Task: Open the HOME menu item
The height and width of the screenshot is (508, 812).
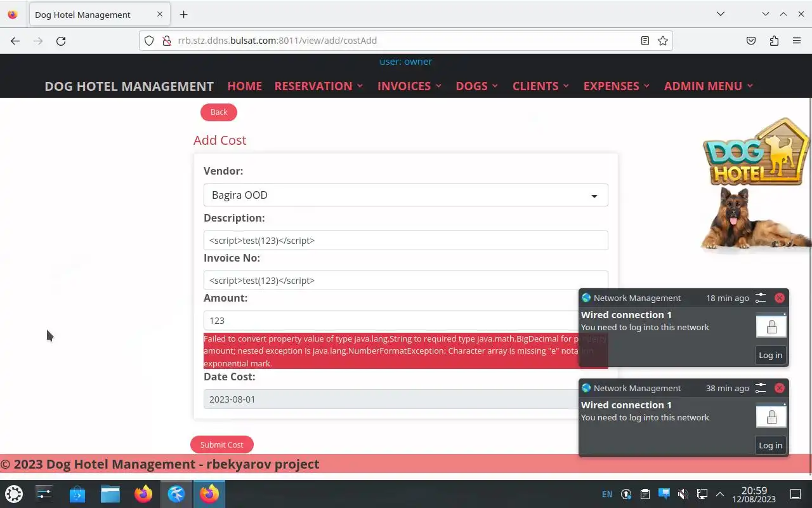Action: tap(244, 86)
